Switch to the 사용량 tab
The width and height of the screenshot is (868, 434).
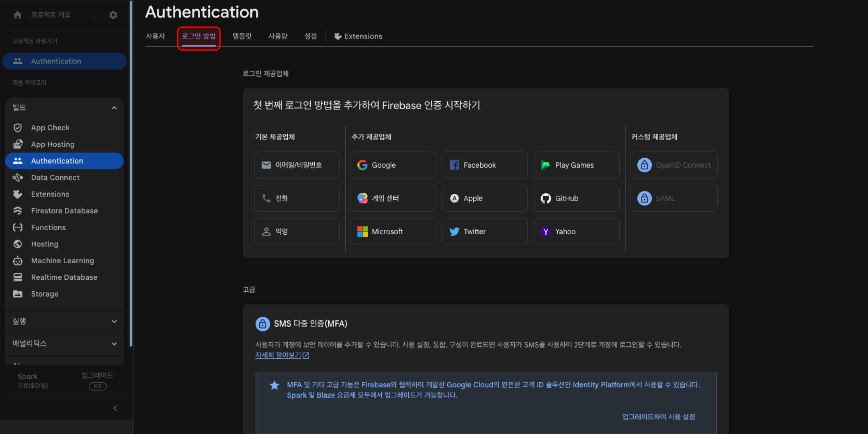coord(278,36)
